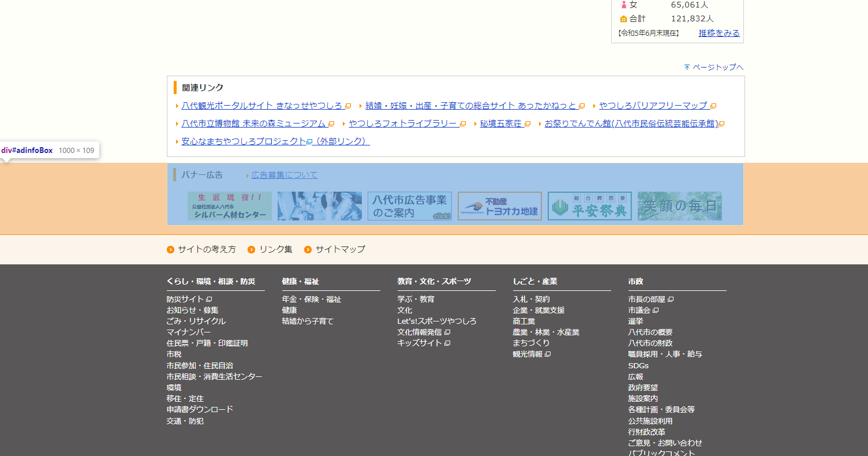Click external link icon next to キッズサイト
Viewport: 868px width, 456px height.
click(x=446, y=342)
